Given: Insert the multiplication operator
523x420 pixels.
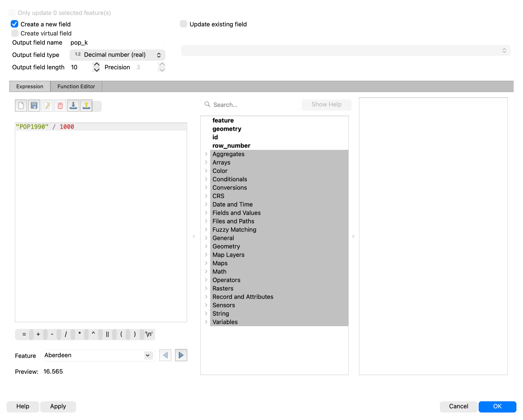Looking at the screenshot, I should 79,334.
